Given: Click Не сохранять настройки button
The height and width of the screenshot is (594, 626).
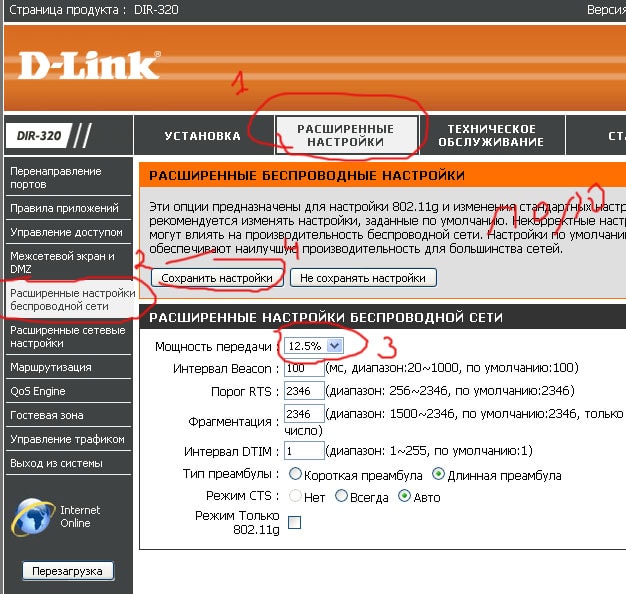Looking at the screenshot, I should [x=363, y=278].
